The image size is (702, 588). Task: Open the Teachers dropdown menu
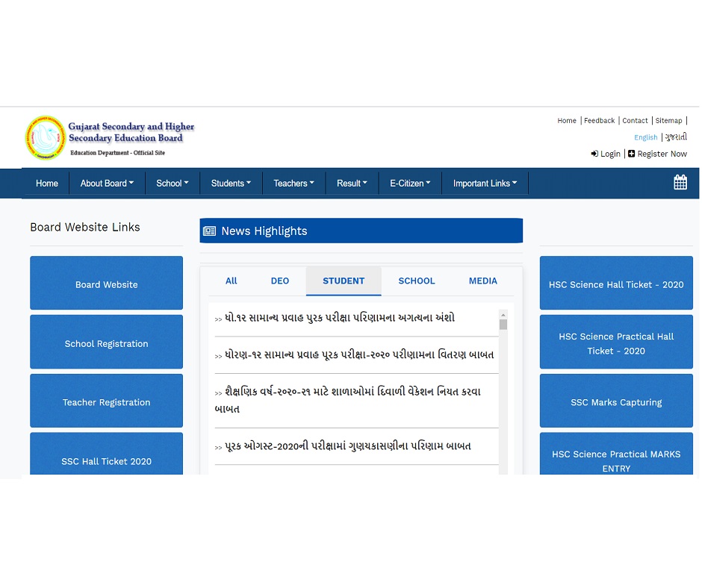pos(293,184)
